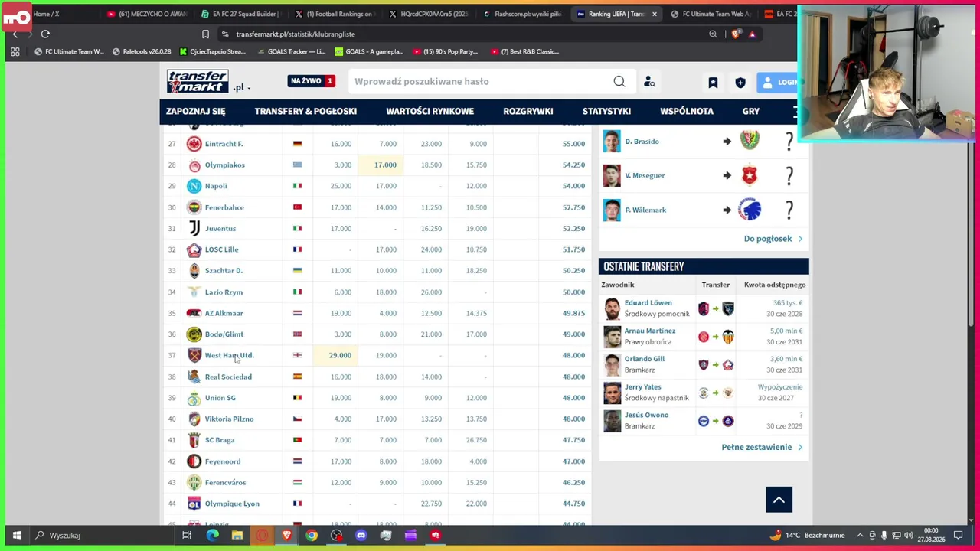Open the detailed person search icon

[649, 82]
